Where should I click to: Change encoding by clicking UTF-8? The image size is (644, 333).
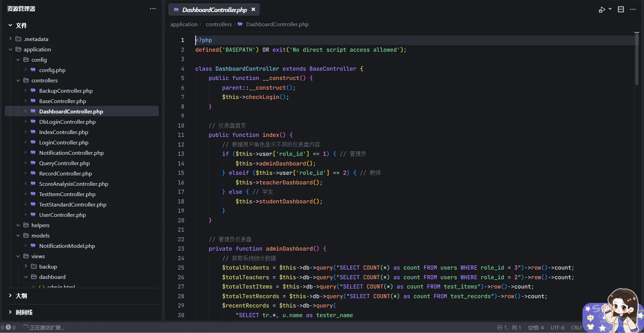[557, 327]
